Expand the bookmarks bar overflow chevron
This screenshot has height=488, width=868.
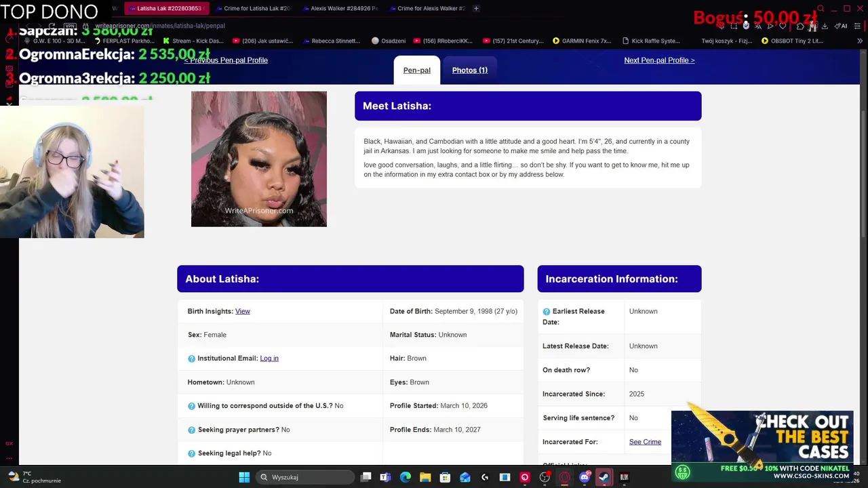[860, 41]
